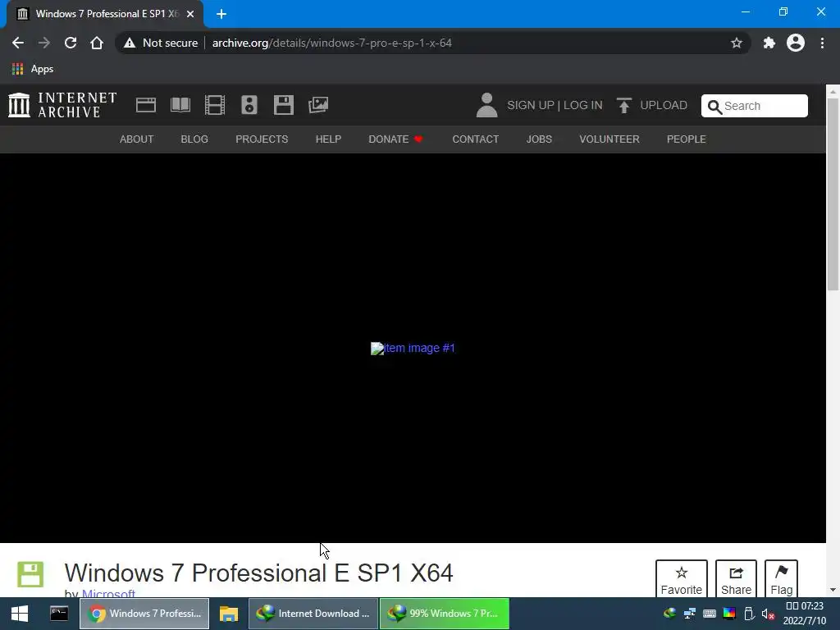This screenshot has height=630, width=840.
Task: Open Command Prompt from the taskbar
Action: tap(59, 614)
